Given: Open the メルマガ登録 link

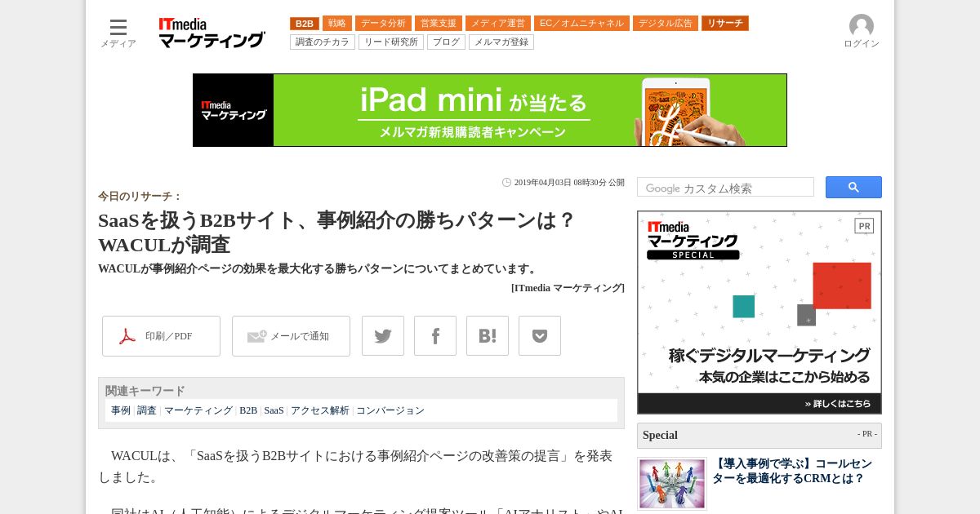Looking at the screenshot, I should 501,42.
